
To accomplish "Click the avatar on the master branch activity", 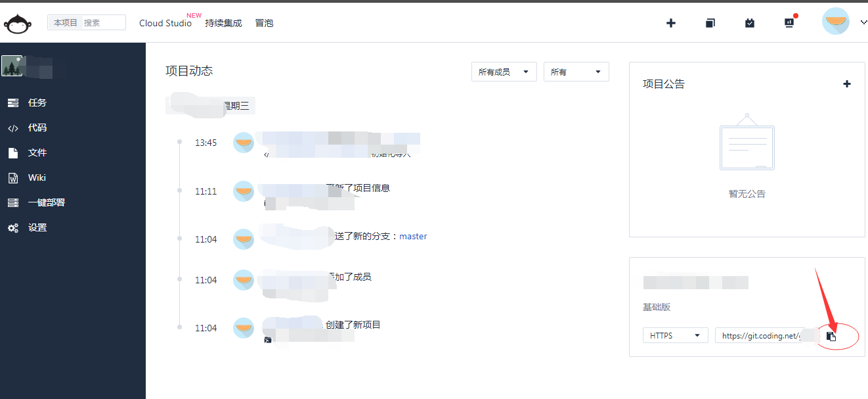I will tap(244, 239).
